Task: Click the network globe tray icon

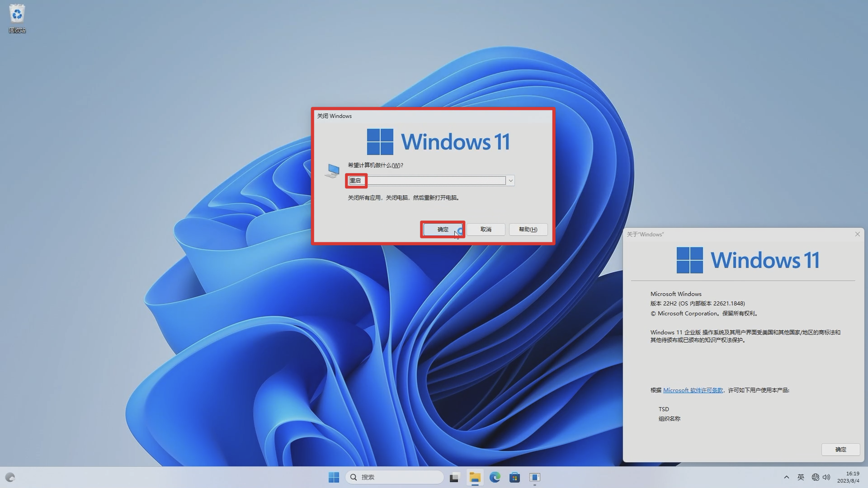Action: (x=815, y=477)
